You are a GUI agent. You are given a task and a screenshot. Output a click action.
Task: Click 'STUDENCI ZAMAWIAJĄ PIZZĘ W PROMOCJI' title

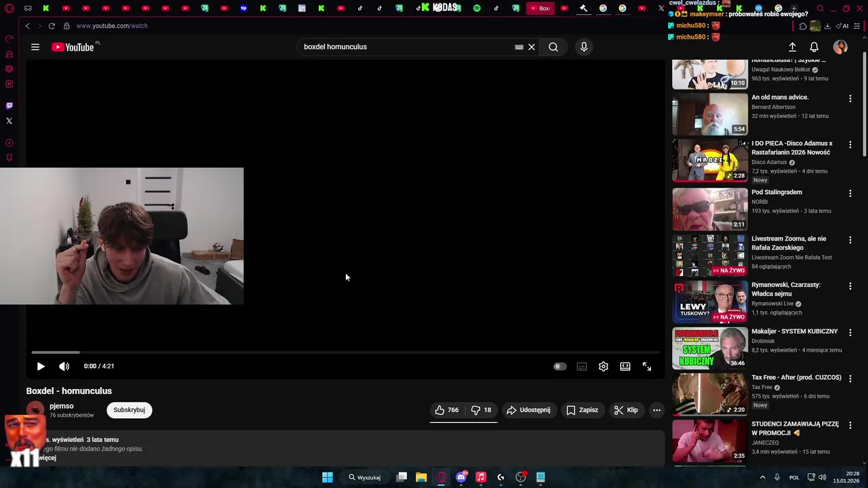point(795,428)
